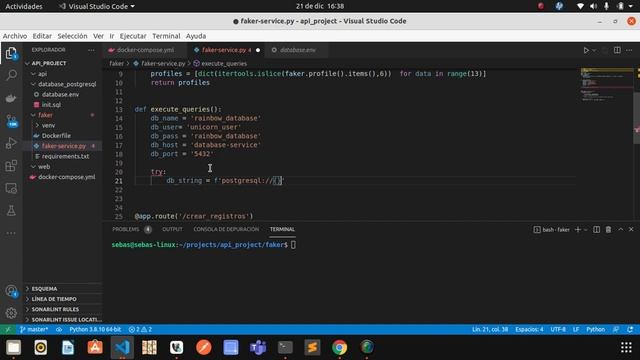Open the Visual Studio Code app menu in top bar

[96, 6]
